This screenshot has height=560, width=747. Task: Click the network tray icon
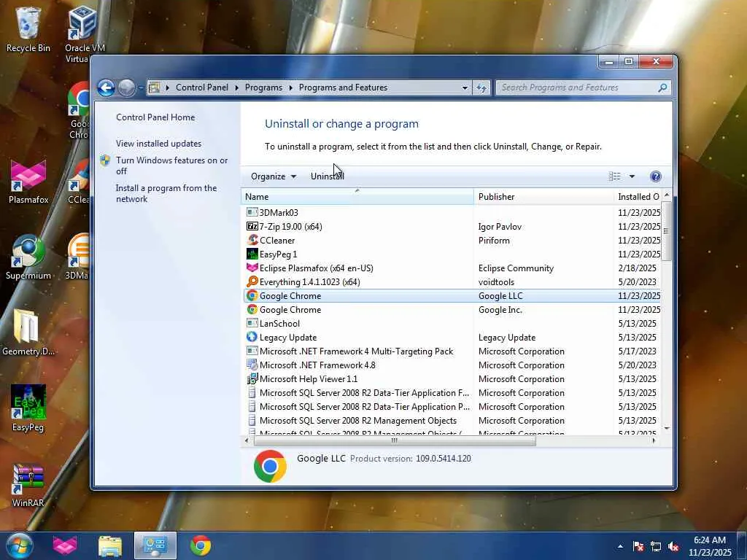coord(656,547)
